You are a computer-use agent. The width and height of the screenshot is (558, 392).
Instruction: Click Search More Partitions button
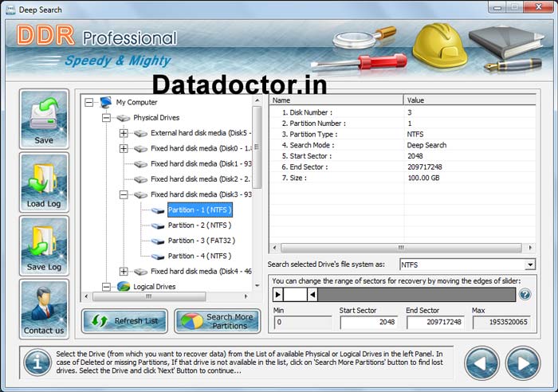218,321
